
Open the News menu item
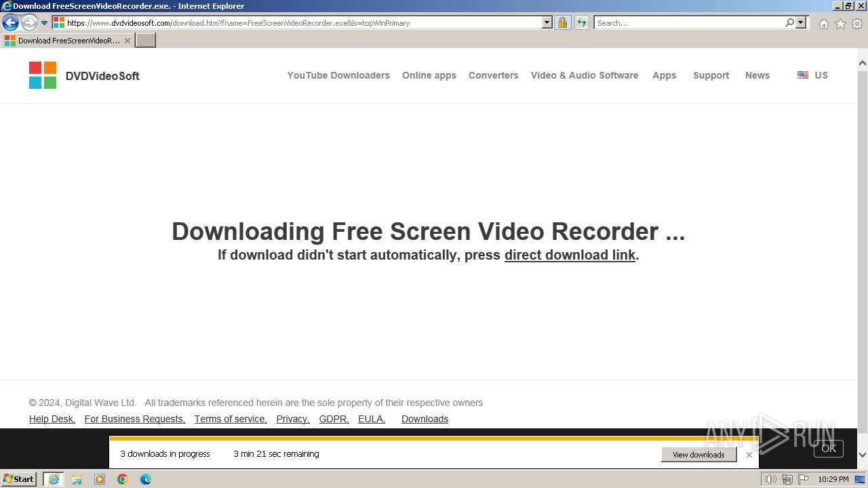[x=757, y=75]
